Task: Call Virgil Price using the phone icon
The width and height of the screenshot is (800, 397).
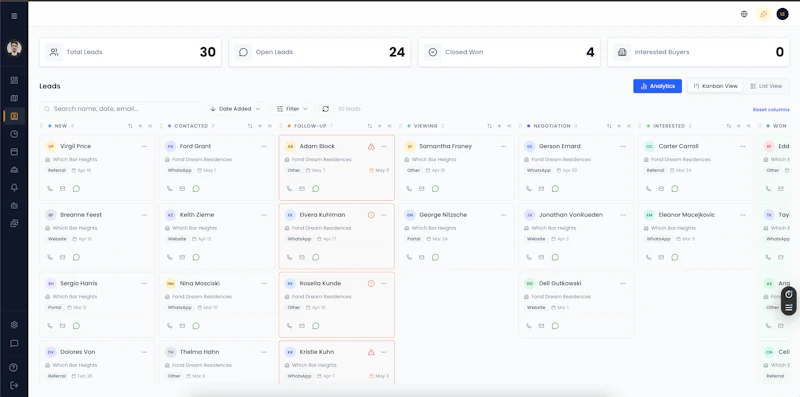Action: (50, 188)
